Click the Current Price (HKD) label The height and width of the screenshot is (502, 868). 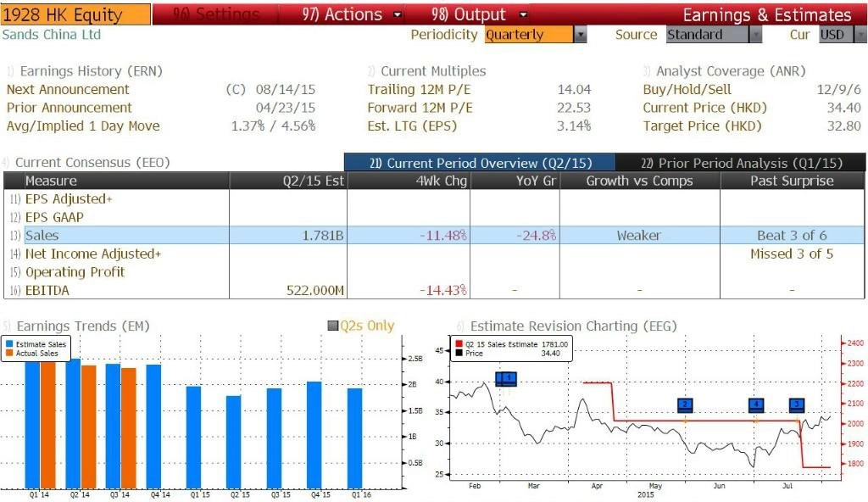(x=705, y=108)
